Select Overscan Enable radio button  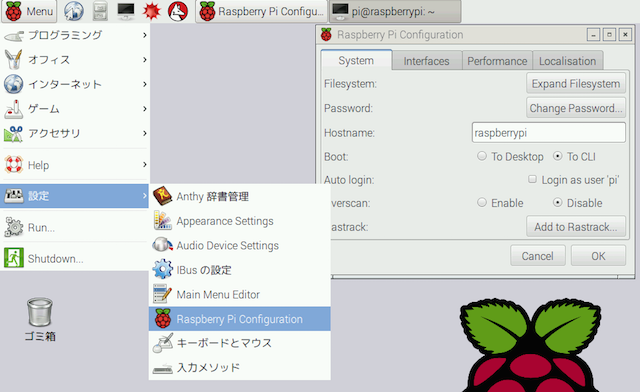coord(482,202)
